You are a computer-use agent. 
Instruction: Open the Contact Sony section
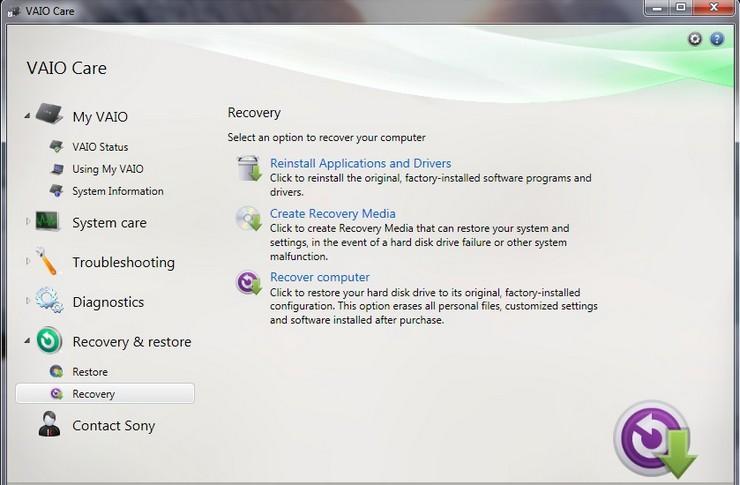[113, 426]
